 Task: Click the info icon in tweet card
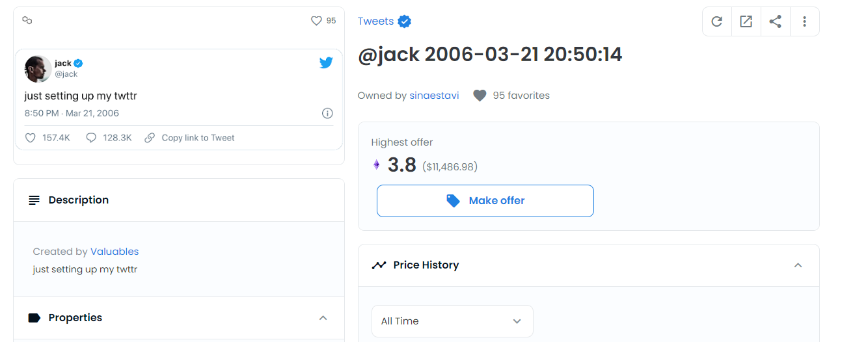pos(327,113)
